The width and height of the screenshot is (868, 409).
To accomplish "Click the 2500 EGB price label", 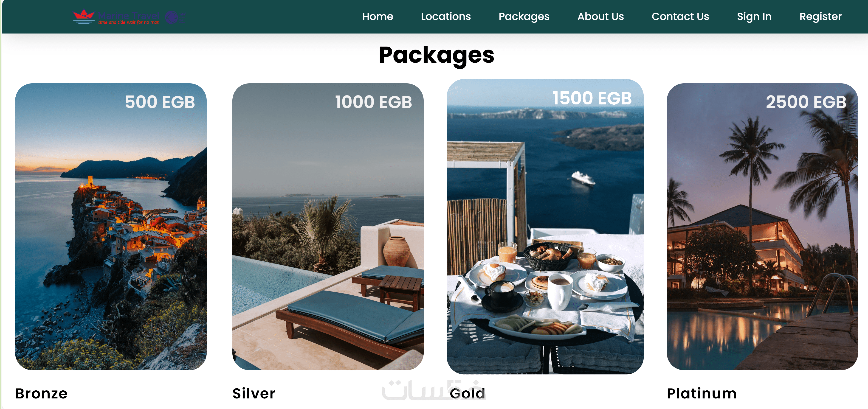I will [x=806, y=102].
